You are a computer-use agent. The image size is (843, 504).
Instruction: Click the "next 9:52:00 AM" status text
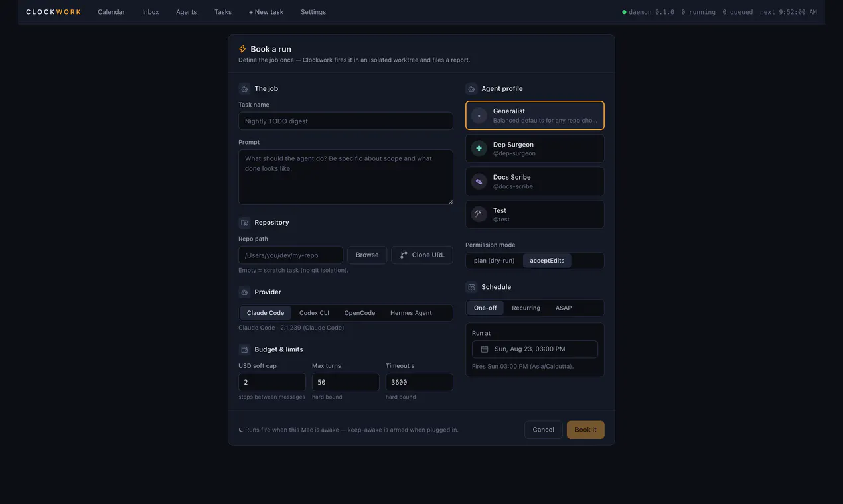point(789,12)
